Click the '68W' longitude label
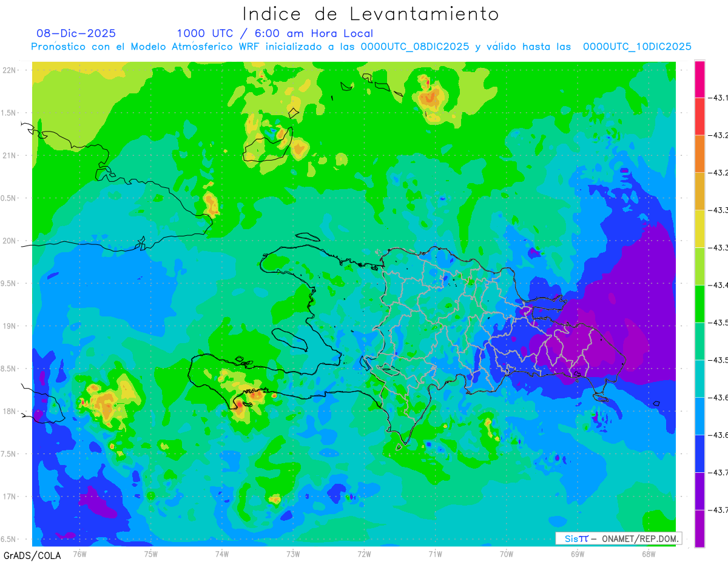This screenshot has width=728, height=562. (648, 554)
